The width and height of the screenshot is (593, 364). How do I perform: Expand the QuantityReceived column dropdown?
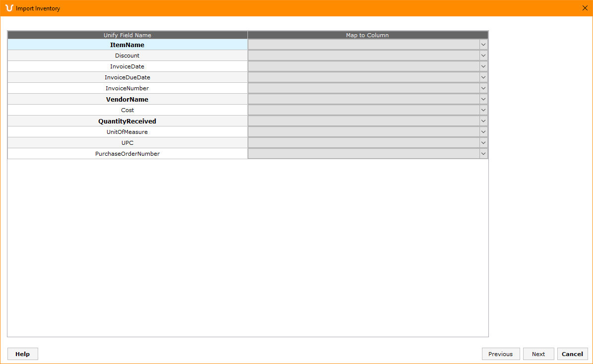[x=483, y=121]
